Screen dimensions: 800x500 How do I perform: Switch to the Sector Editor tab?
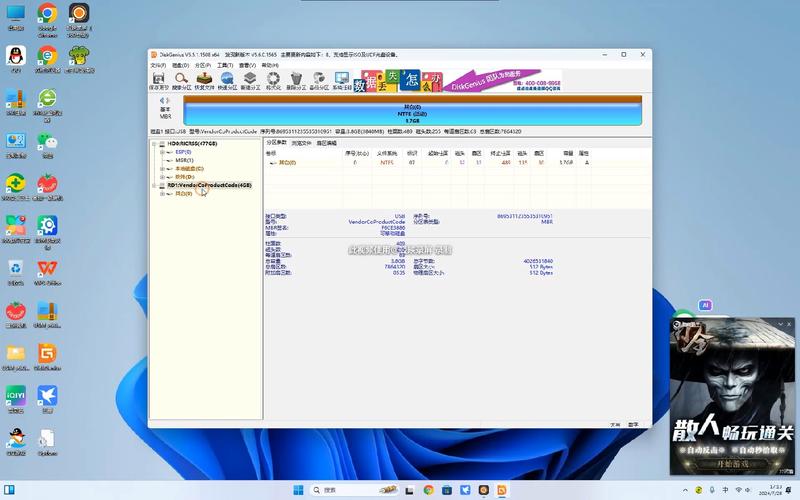pyautogui.click(x=327, y=143)
